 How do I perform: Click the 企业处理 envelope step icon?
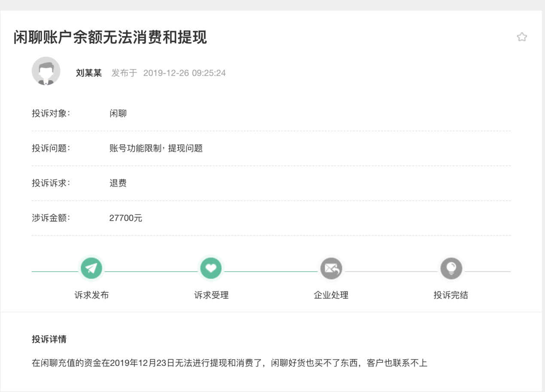coord(331,268)
